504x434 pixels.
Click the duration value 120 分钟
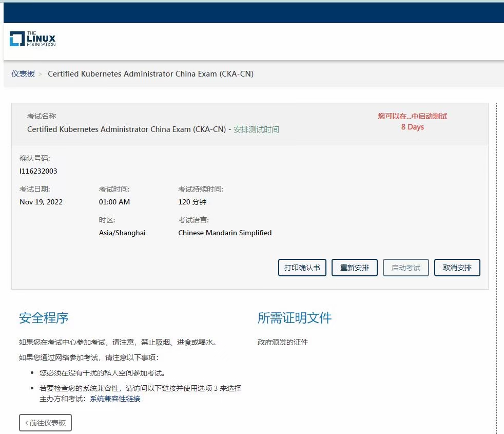192,202
